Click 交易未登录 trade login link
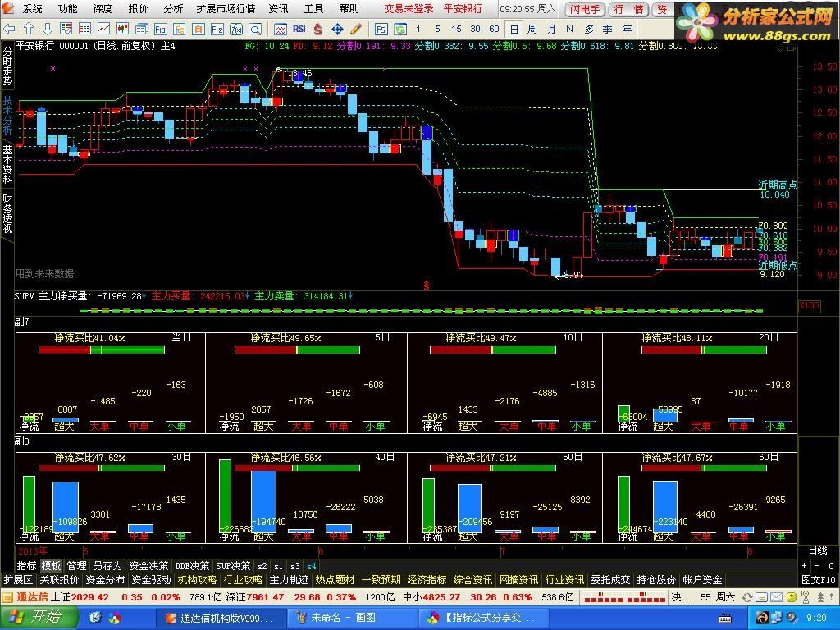 click(x=409, y=8)
